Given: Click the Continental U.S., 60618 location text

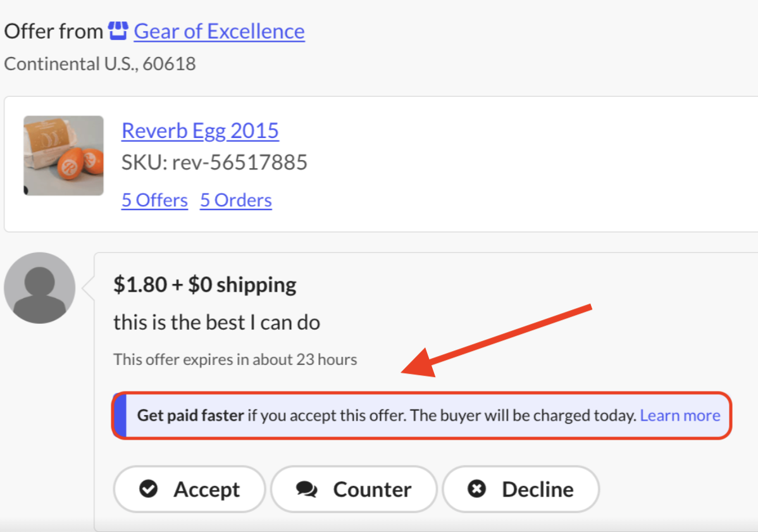Looking at the screenshot, I should tap(100, 64).
